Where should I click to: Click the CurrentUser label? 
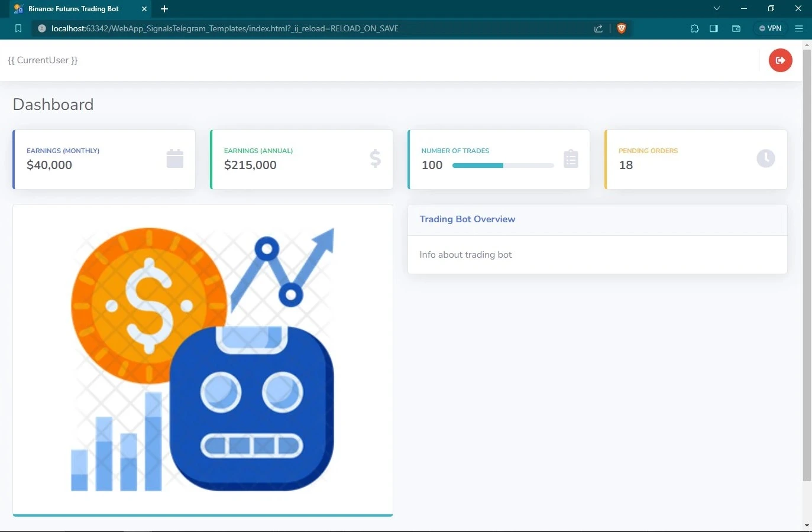click(x=43, y=60)
